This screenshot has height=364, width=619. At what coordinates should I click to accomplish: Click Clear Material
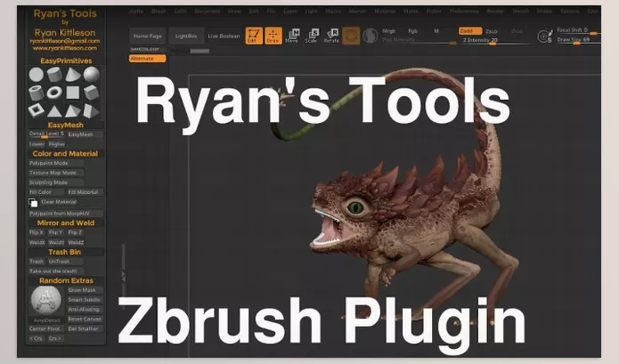click(59, 202)
